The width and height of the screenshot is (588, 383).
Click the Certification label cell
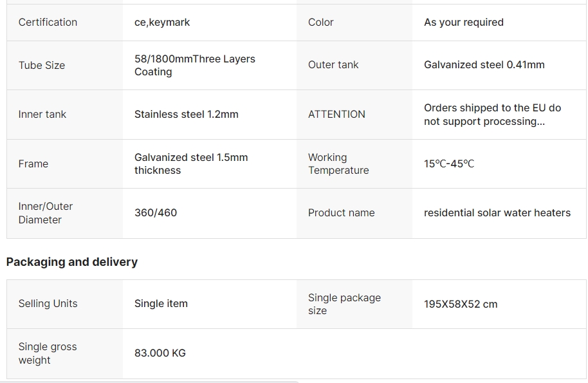pyautogui.click(x=48, y=23)
